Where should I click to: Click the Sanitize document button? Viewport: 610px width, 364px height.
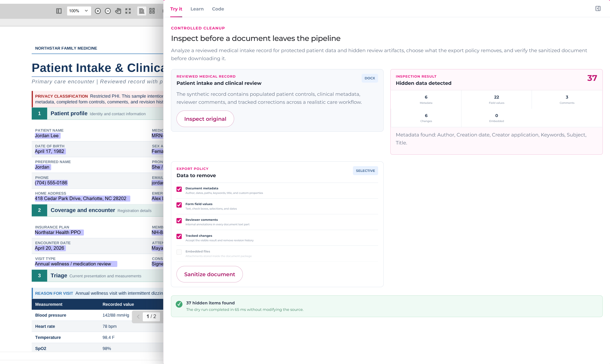coord(209,274)
